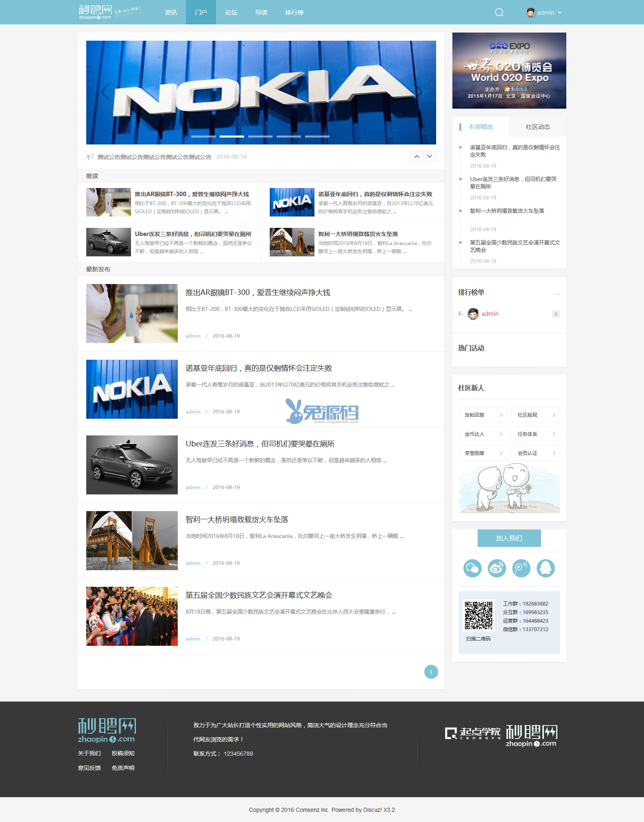Viewport: 644px width, 822px height.
Task: Open 任务体系 guide button
Action: [536, 434]
